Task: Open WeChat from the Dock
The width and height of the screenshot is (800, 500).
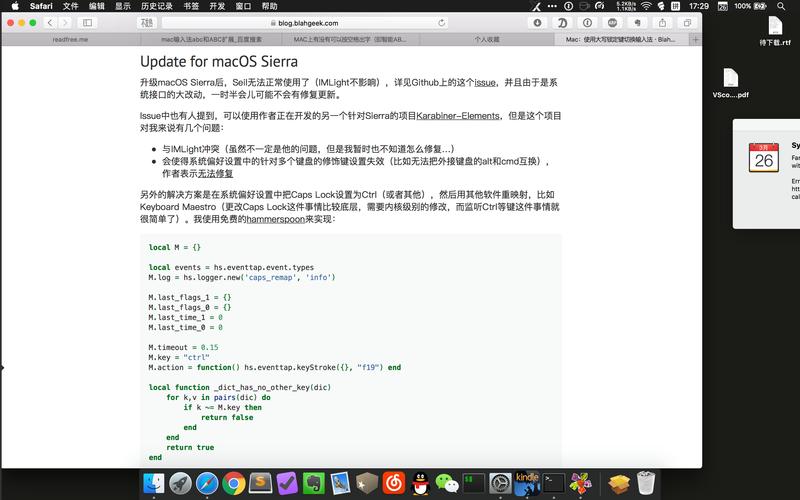Action: click(x=447, y=483)
